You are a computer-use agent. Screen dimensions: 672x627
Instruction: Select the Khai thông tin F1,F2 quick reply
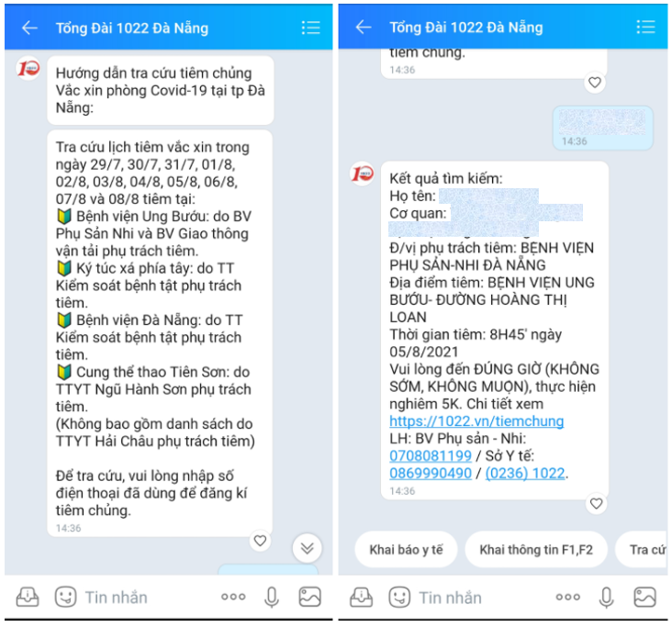point(536,550)
